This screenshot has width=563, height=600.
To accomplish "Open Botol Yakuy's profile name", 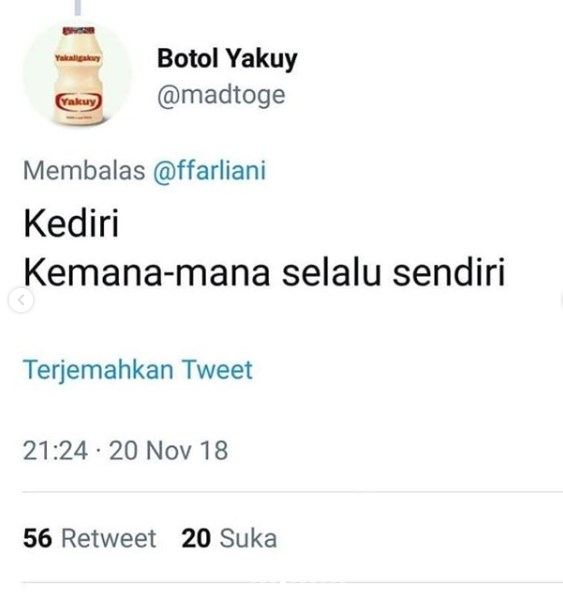I will tap(227, 59).
